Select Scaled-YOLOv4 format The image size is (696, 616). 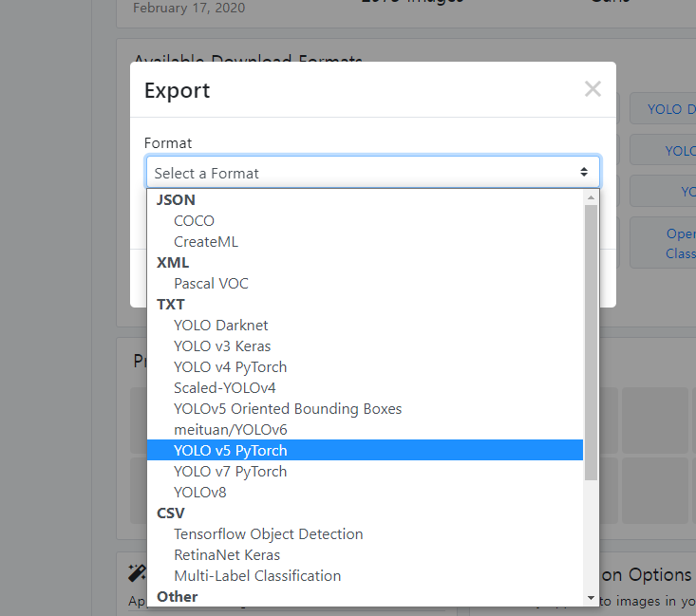(x=365, y=387)
